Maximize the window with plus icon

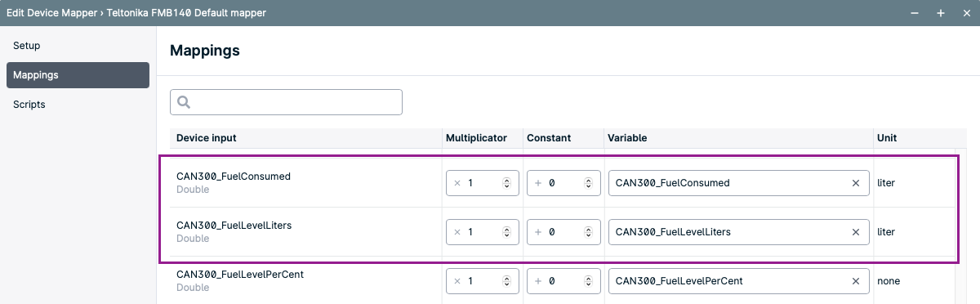[941, 13]
